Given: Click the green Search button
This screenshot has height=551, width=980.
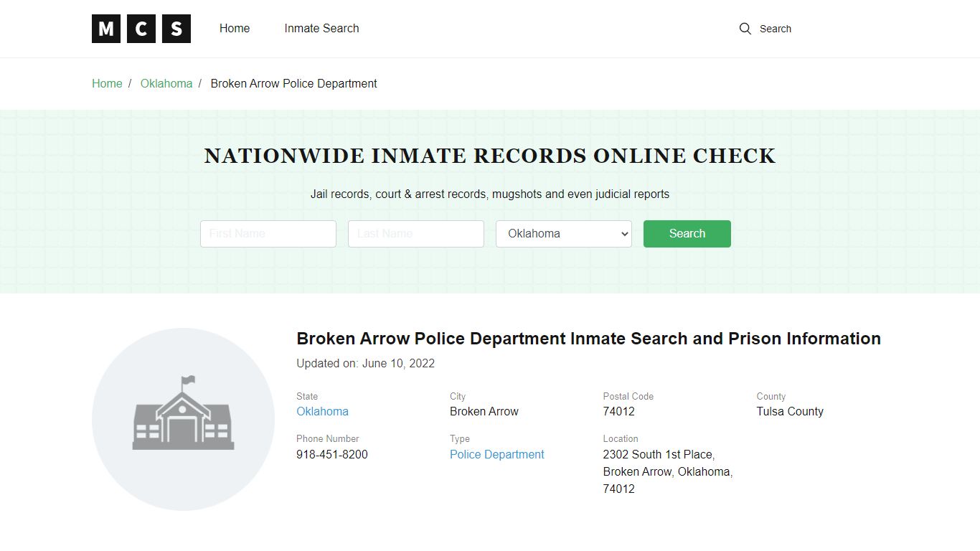Looking at the screenshot, I should click(x=687, y=234).
